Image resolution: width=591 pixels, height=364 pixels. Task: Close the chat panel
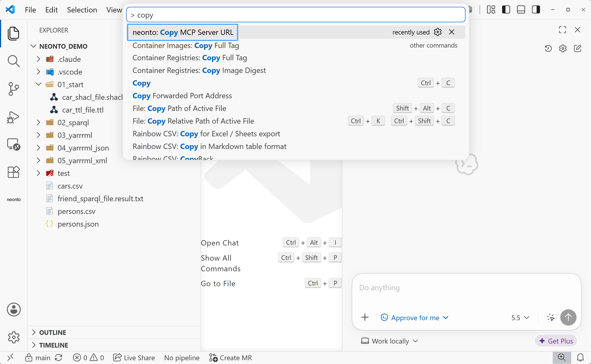pyautogui.click(x=577, y=30)
